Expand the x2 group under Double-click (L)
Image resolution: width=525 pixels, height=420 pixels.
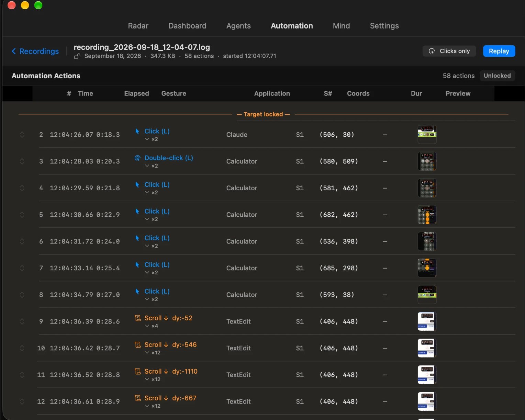coord(151,166)
